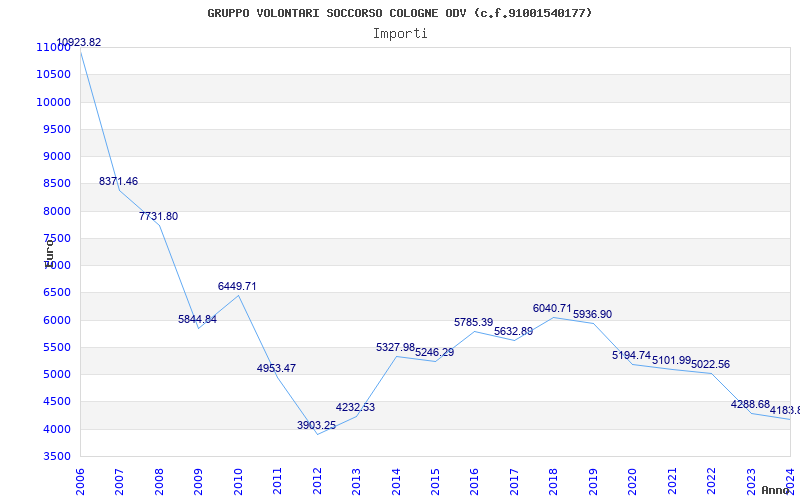
Task: Click x-axis year 2017
Action: click(514, 481)
